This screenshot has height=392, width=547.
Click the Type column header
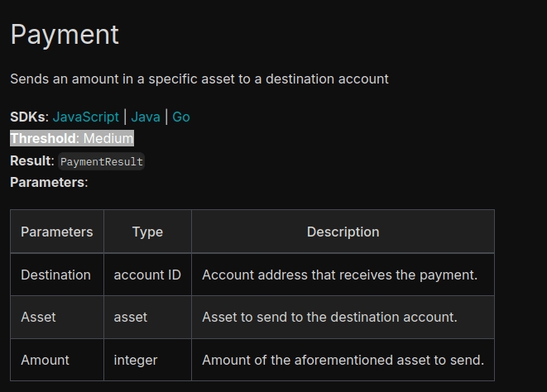[x=147, y=232]
